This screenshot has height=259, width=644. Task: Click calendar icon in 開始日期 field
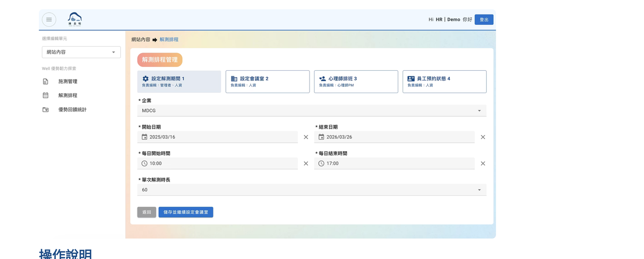pyautogui.click(x=144, y=137)
